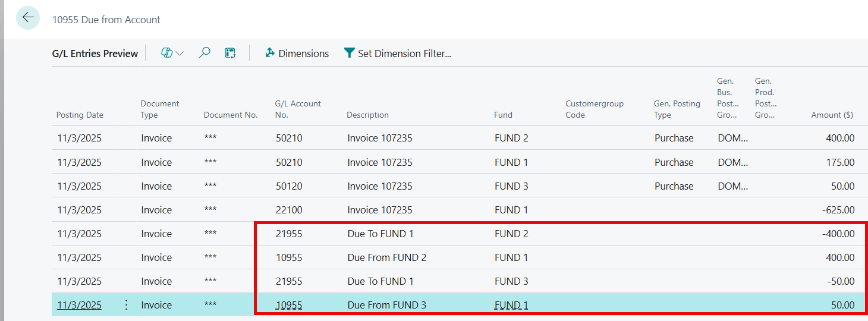Open the Copilot icon dropdown
The image size is (868, 321).
[172, 53]
